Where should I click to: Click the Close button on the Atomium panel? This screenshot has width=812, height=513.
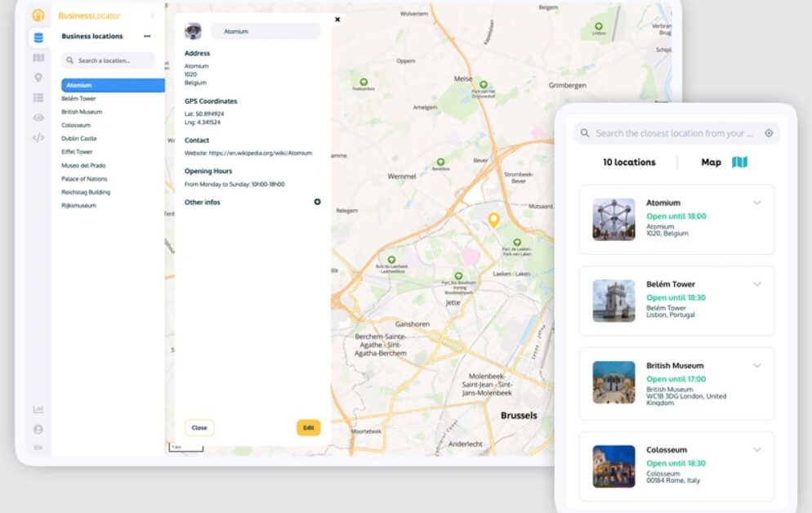[x=199, y=427]
